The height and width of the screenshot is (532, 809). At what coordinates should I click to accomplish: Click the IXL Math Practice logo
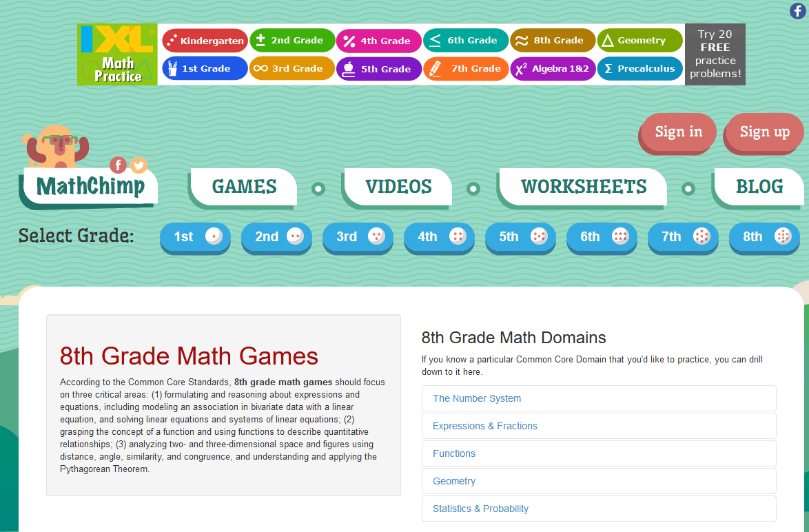[x=117, y=54]
